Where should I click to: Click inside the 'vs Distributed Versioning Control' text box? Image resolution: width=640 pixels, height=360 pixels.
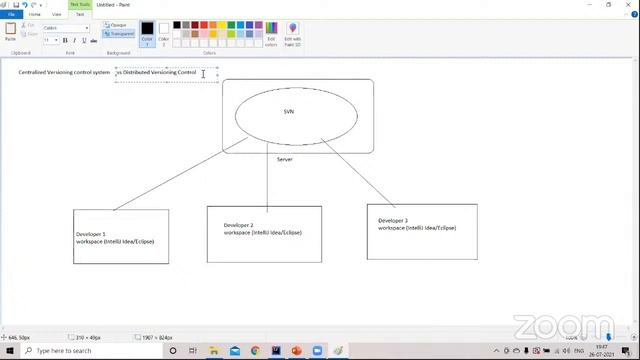tap(167, 75)
